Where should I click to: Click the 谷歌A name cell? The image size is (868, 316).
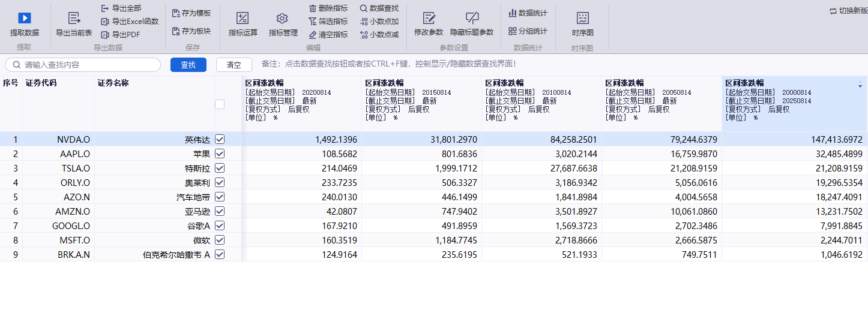[x=154, y=225]
